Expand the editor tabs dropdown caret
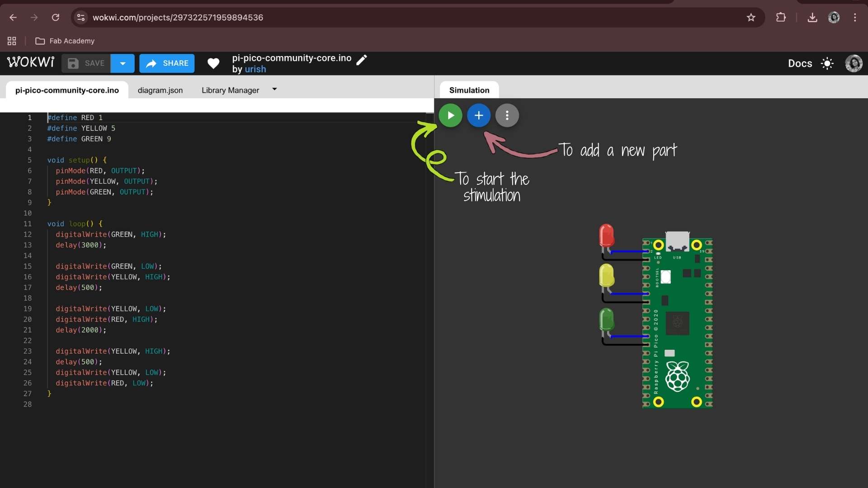The width and height of the screenshot is (868, 488). tap(274, 89)
